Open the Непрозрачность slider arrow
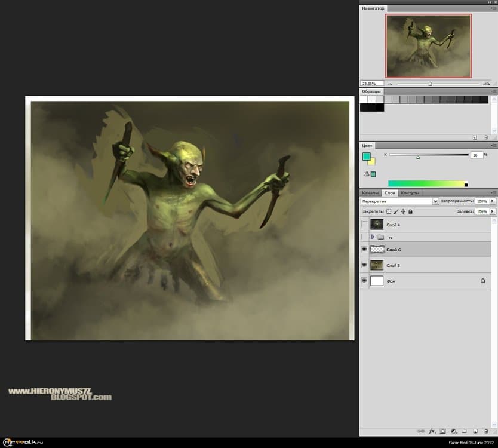The width and height of the screenshot is (498, 448). (x=493, y=201)
